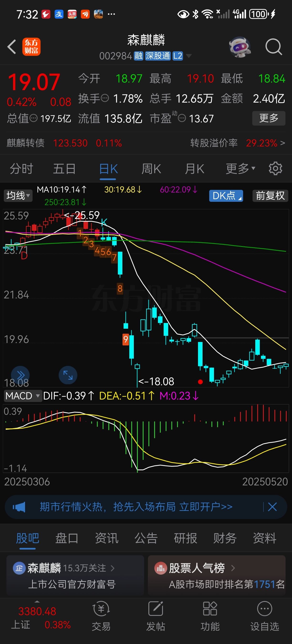Tap the 总值 info icon
The width and height of the screenshot is (292, 644).
33,118
